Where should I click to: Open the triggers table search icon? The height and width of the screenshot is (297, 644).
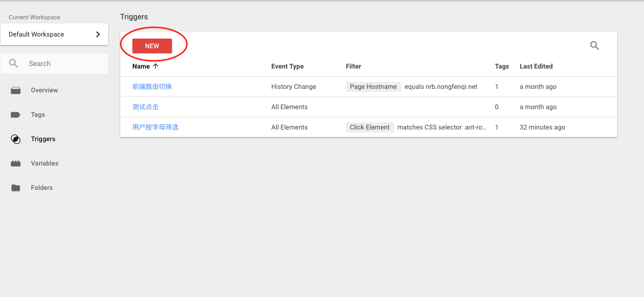595,46
